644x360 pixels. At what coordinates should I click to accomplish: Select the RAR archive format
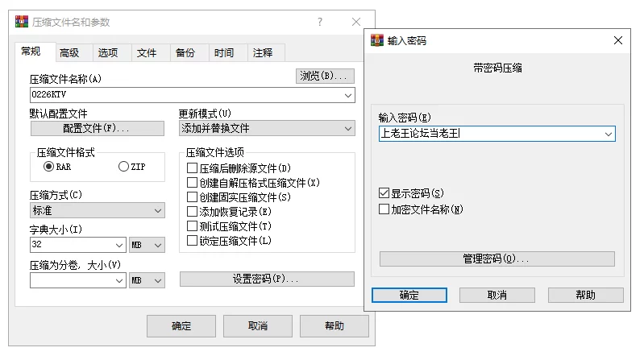click(49, 167)
